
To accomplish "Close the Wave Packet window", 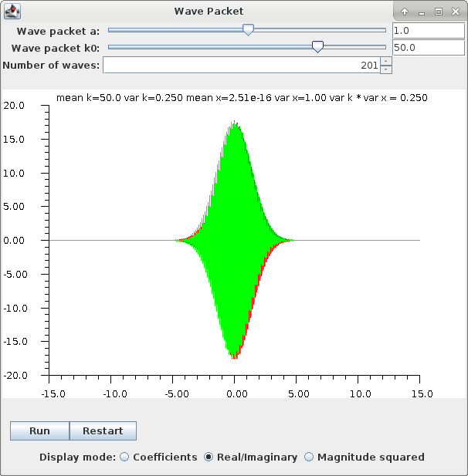I will tap(456, 12).
